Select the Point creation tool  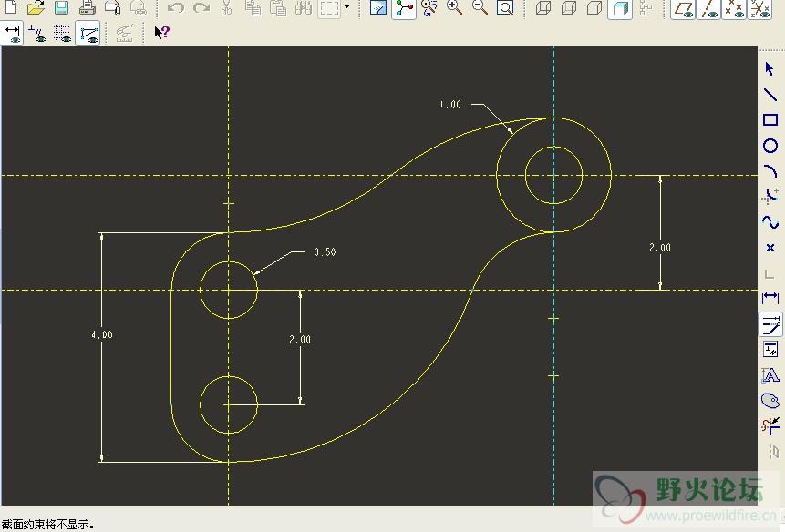coord(770,248)
